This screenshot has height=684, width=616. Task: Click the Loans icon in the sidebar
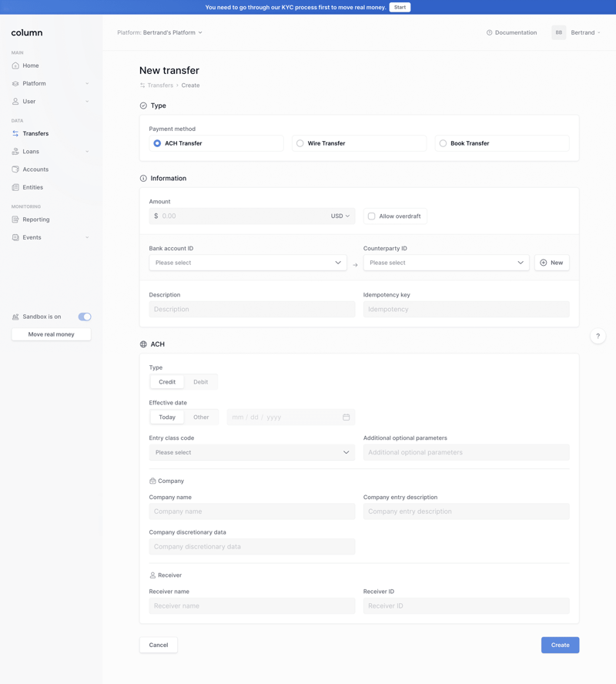tap(15, 151)
